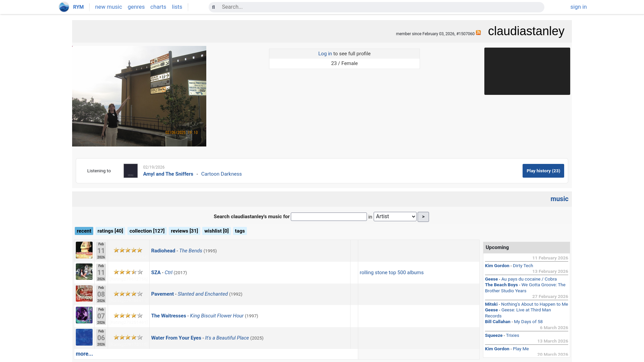Click the search magnifier icon
The height and width of the screenshot is (362, 644).
point(213,7)
